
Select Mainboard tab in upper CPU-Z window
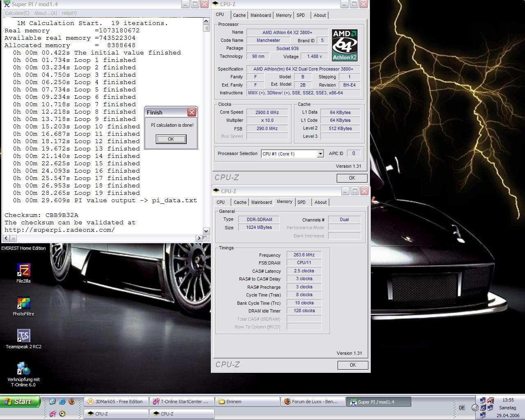(x=260, y=15)
